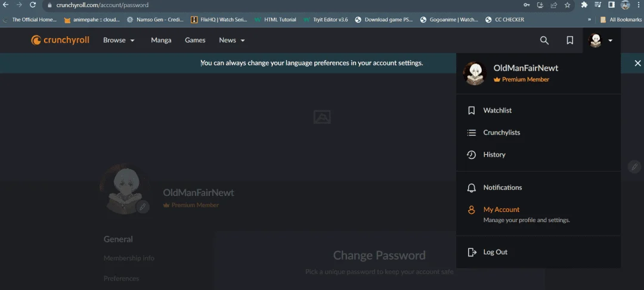Open Membership info in General sidebar
Screen dimensions: 644x290
tap(129, 258)
